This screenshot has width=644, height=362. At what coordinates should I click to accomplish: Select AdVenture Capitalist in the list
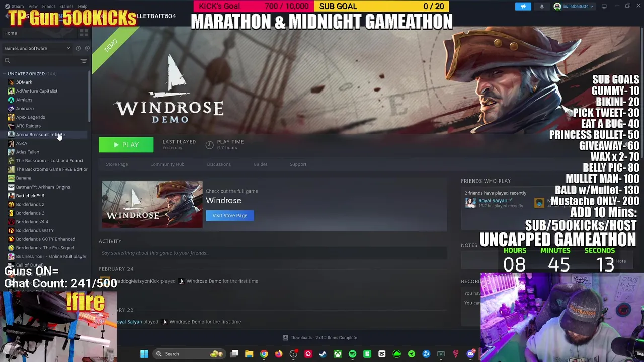tap(37, 91)
